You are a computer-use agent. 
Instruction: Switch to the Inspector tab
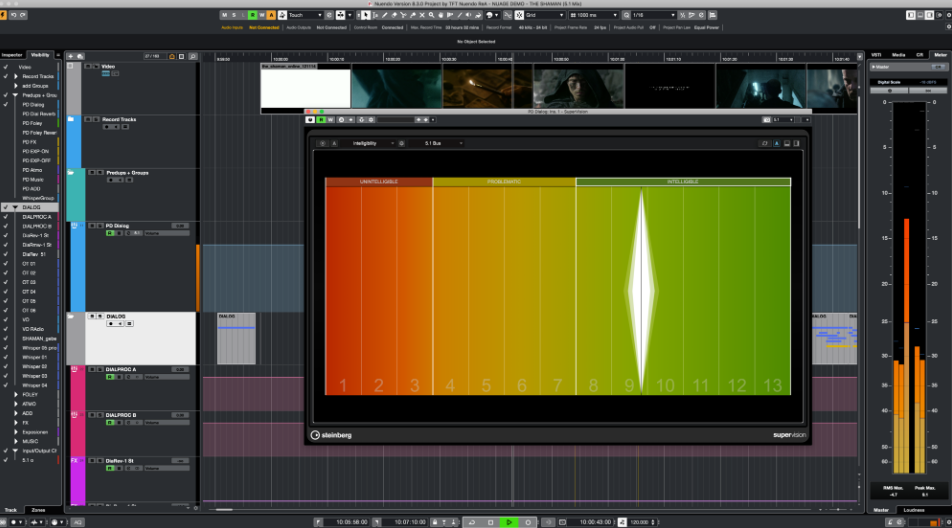pos(12,55)
